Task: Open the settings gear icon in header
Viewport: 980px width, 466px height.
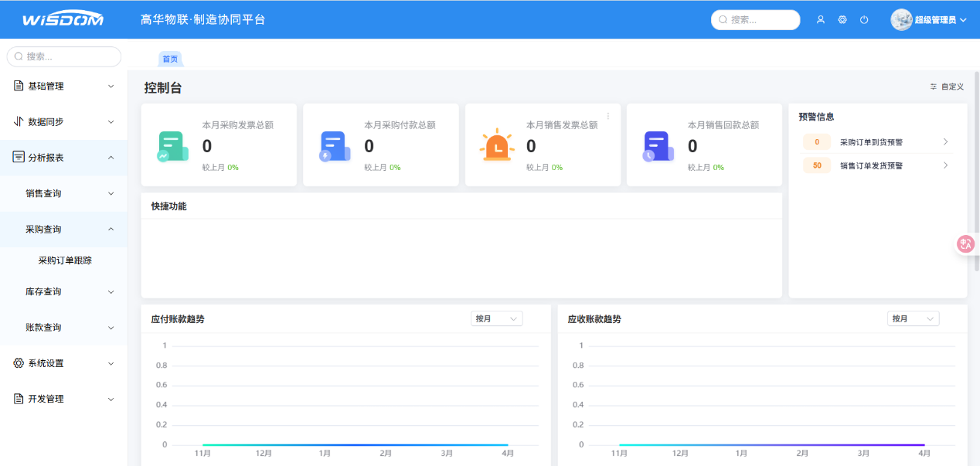Action: pyautogui.click(x=842, y=20)
